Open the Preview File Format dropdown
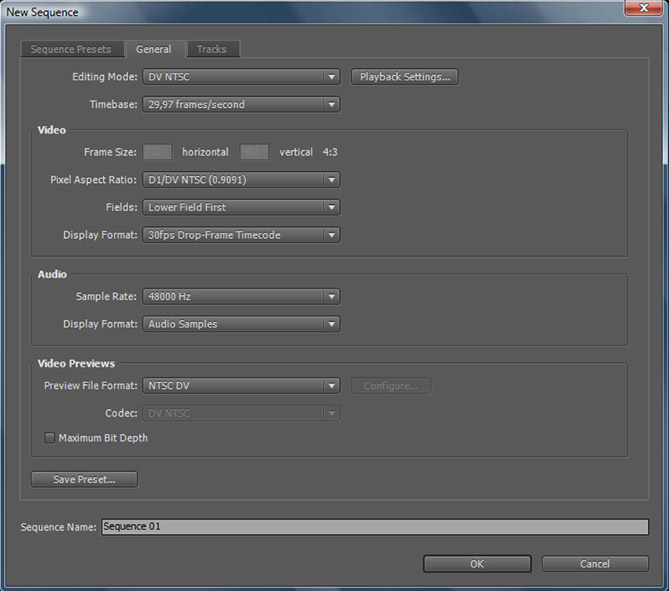 tap(241, 386)
